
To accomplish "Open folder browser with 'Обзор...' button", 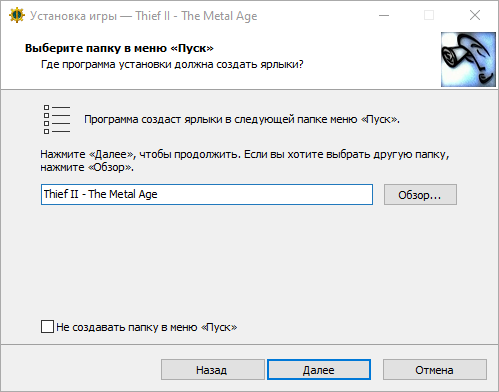I will tap(420, 194).
